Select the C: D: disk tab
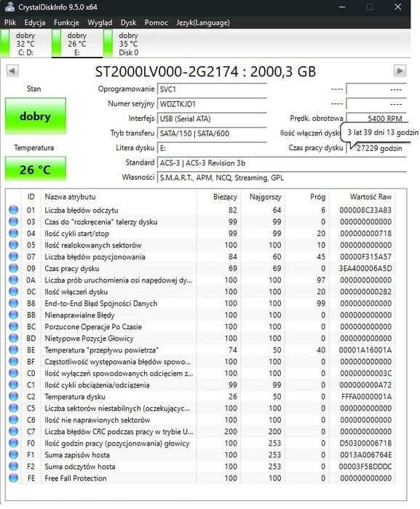This screenshot has width=420, height=509. click(25, 44)
